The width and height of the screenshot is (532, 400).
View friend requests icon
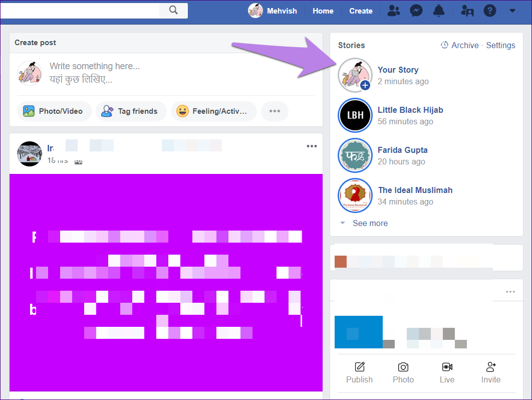point(393,11)
